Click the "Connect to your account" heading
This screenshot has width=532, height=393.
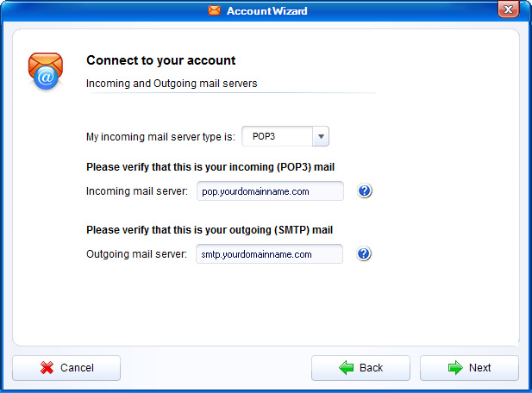[161, 61]
